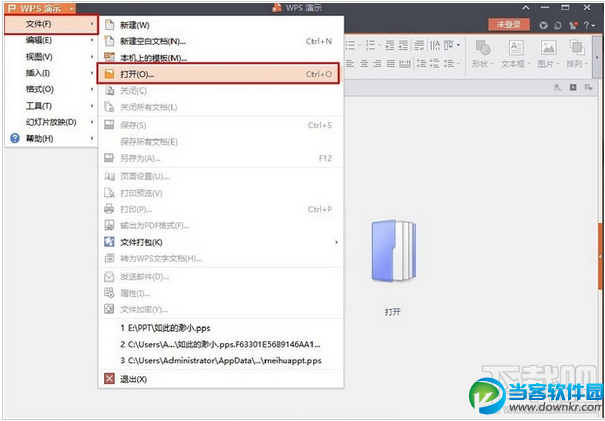Click the distributed alignment icon
The image size is (605, 421).
[404, 64]
